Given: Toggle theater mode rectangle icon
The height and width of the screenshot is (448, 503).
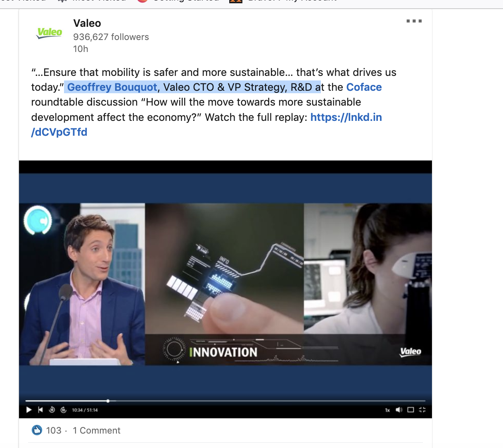Looking at the screenshot, I should tap(410, 410).
